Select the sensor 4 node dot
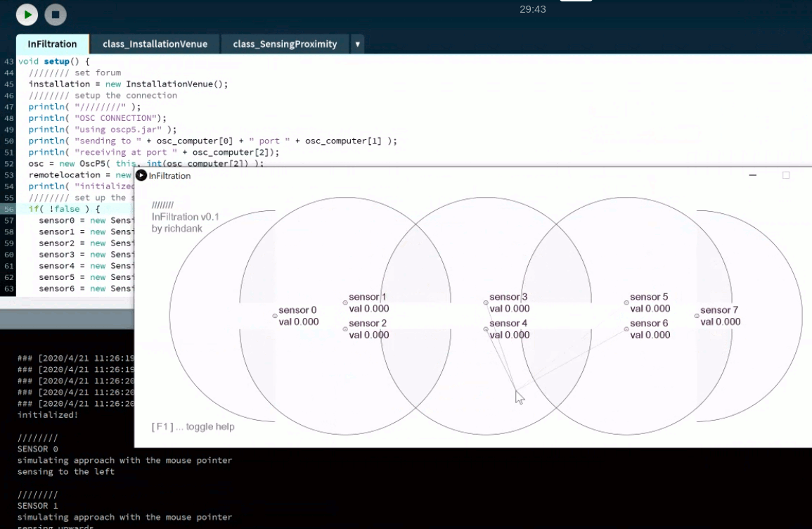This screenshot has width=812, height=529. tap(486, 329)
